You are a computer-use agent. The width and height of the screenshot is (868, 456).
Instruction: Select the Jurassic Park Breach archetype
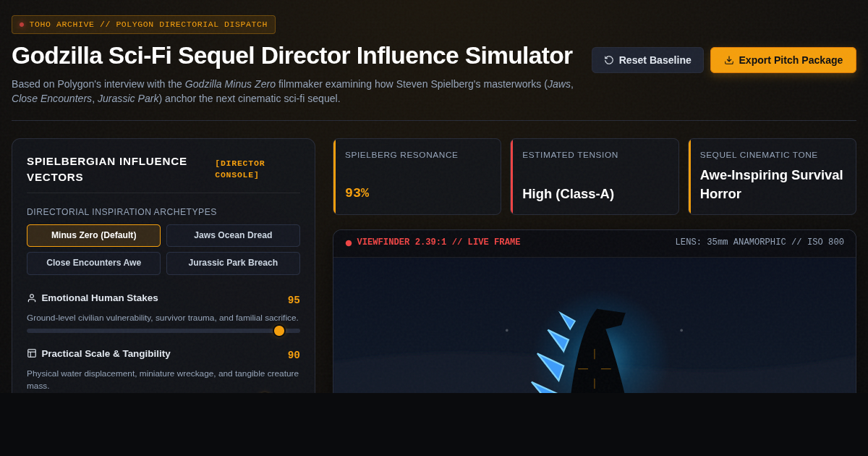tap(233, 263)
